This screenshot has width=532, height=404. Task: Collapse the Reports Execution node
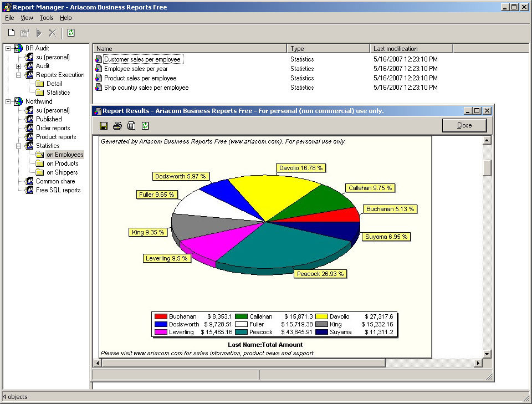tap(19, 75)
